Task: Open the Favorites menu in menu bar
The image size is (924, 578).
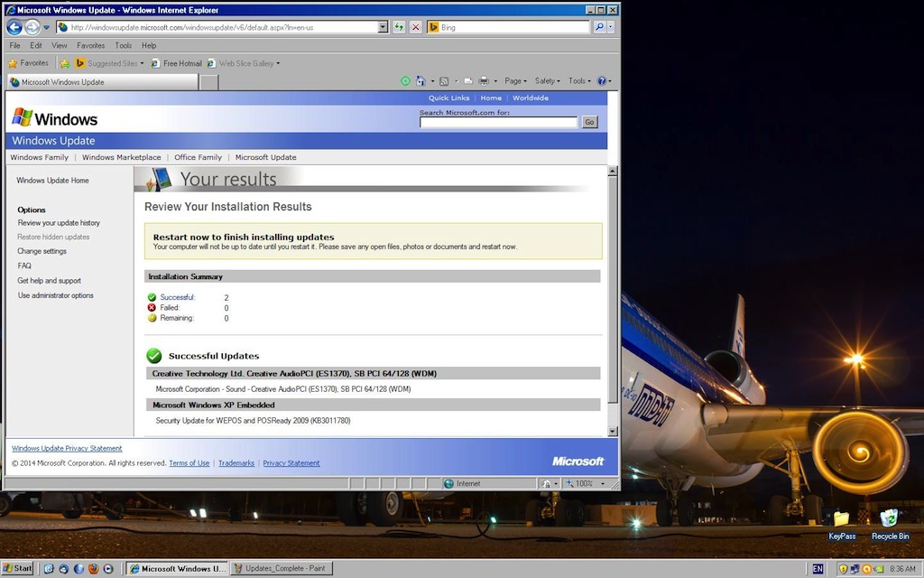Action: [91, 45]
